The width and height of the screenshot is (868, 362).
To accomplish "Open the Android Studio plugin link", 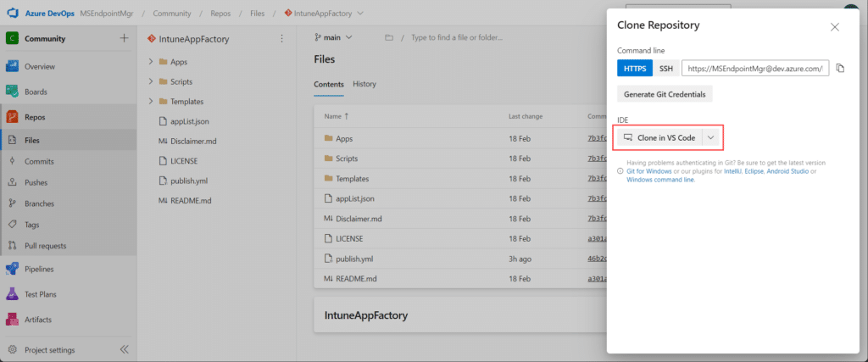I will (788, 171).
